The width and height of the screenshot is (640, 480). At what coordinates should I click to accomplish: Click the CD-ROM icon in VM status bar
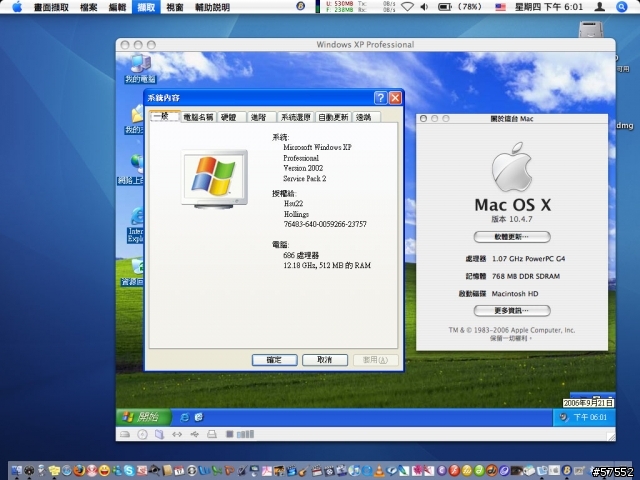pyautogui.click(x=142, y=434)
